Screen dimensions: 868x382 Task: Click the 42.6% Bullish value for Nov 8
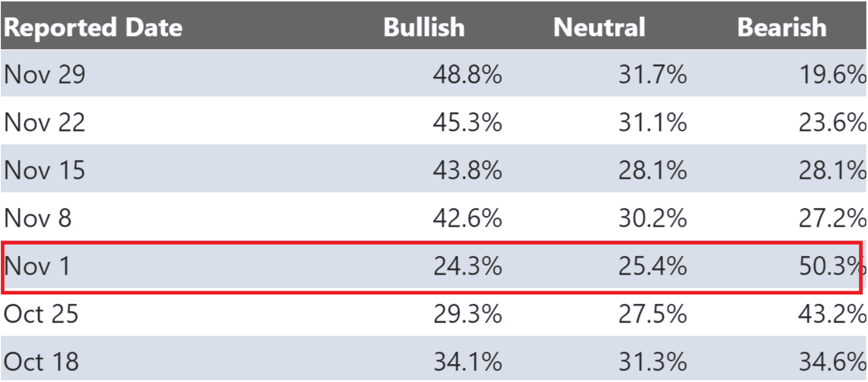pyautogui.click(x=468, y=218)
